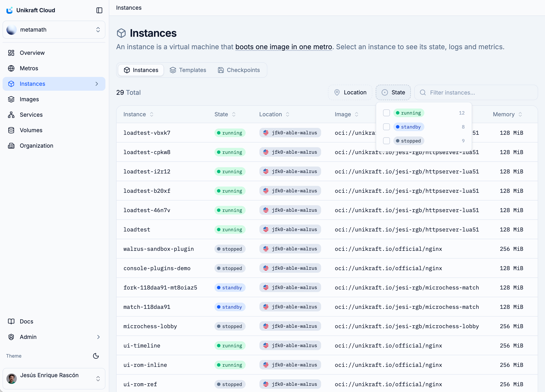Click the circle-dot icon in the State filter
Viewport: 545px width, 392px height.
point(385,92)
